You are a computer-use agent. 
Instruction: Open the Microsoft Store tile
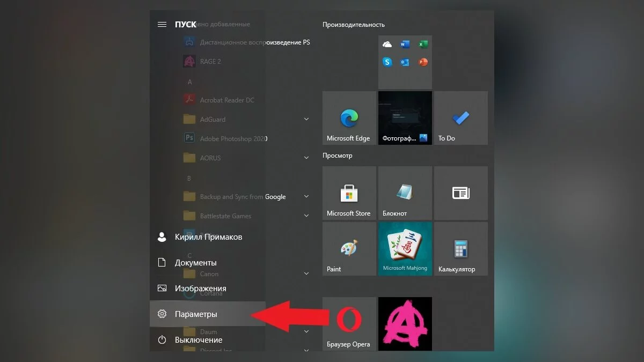tap(349, 193)
